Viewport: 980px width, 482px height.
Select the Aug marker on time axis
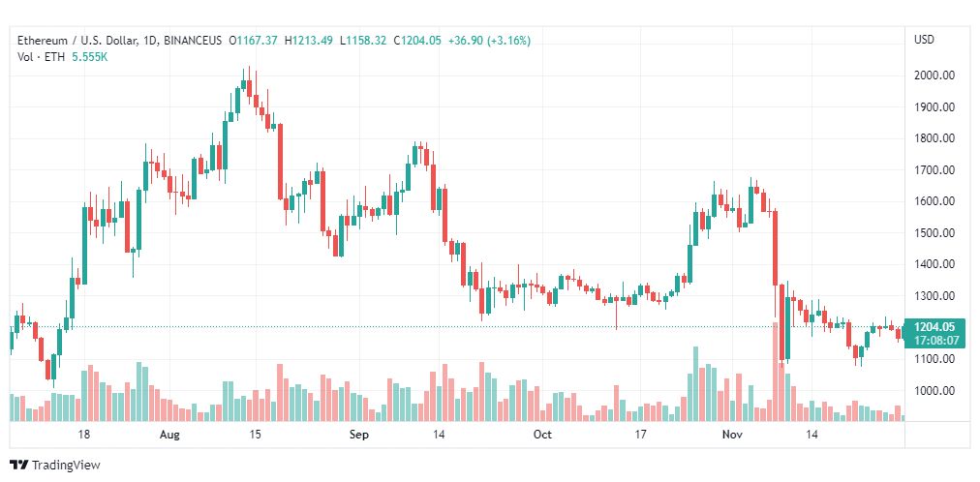pyautogui.click(x=169, y=435)
